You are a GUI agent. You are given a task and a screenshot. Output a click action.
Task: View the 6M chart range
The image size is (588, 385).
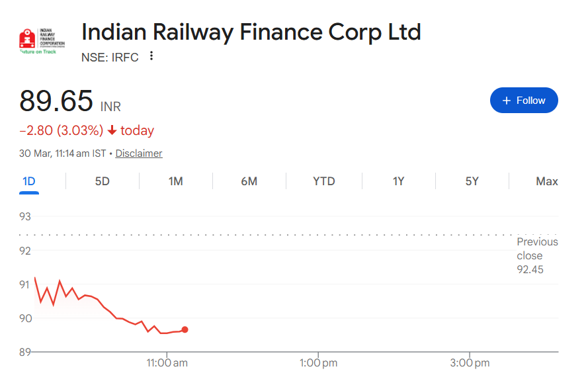click(x=249, y=181)
